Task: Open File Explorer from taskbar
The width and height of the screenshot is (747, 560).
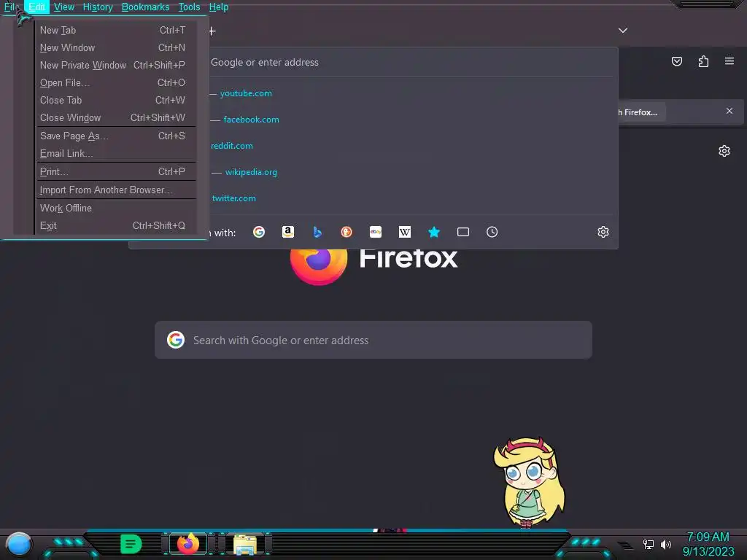Action: (245, 544)
